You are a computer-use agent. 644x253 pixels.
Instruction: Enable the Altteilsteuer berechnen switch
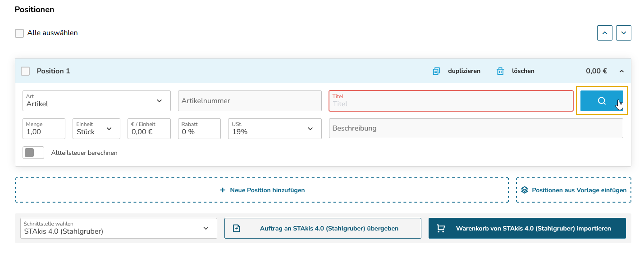click(x=33, y=153)
